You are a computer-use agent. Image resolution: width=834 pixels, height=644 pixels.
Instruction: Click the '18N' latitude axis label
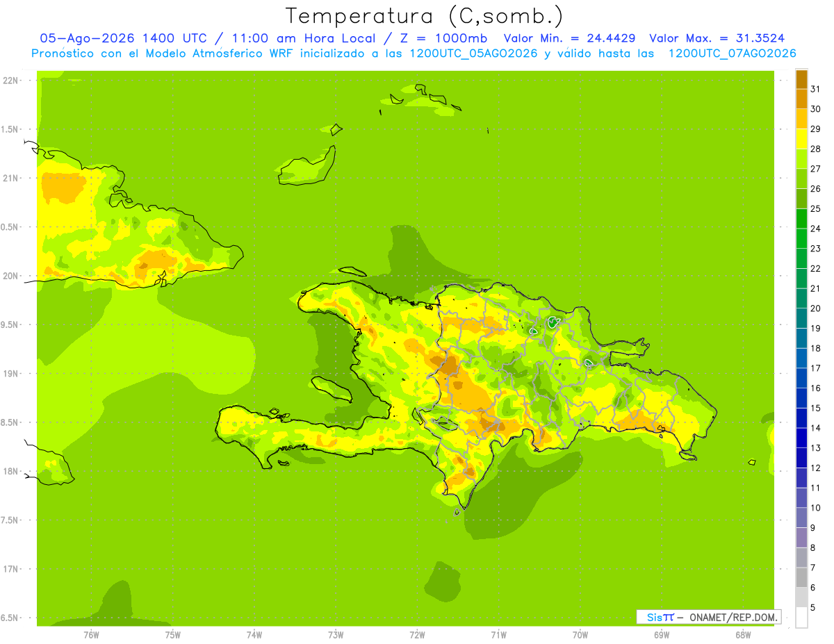[10, 472]
